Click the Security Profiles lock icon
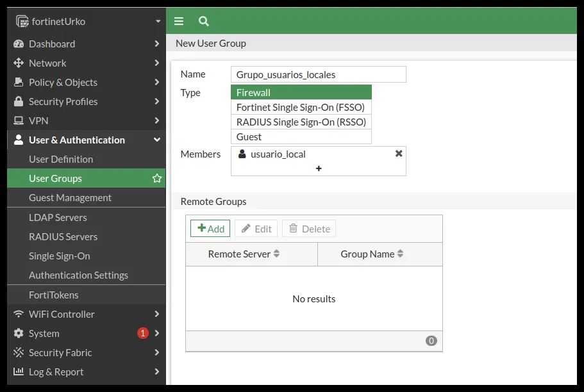The width and height of the screenshot is (584, 392). (18, 101)
